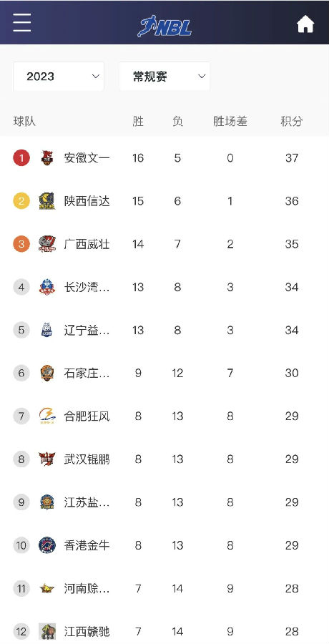
Task: Click the yellow rank 2 badge
Action: coord(21,201)
